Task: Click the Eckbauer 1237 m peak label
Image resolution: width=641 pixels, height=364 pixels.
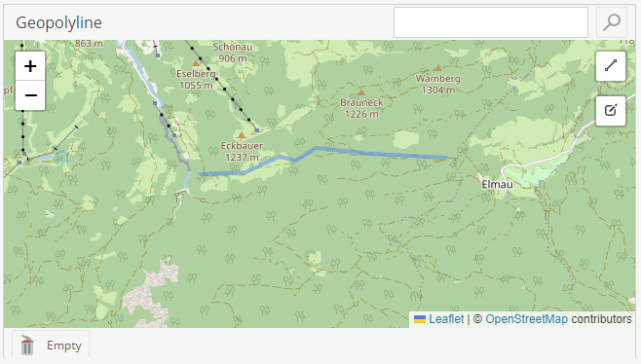Action: [x=242, y=152]
